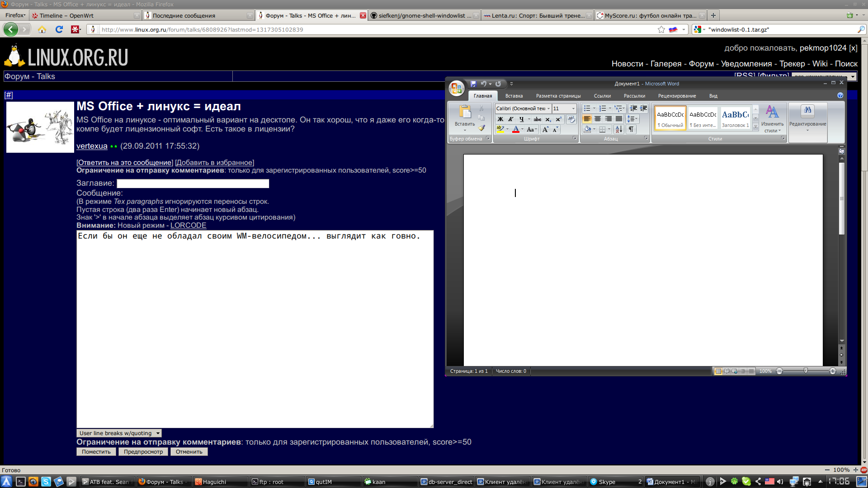Apply strikethrough text formatting
Viewport: 868px width, 488px height.
pos(537,119)
